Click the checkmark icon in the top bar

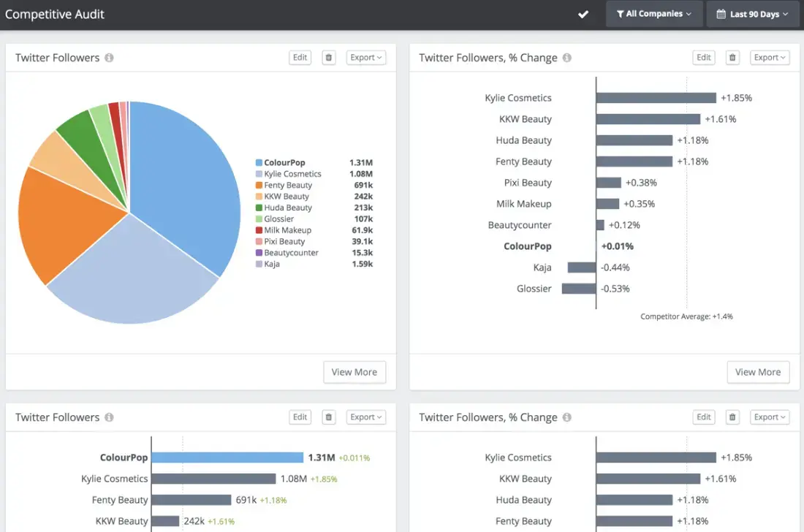click(x=583, y=14)
